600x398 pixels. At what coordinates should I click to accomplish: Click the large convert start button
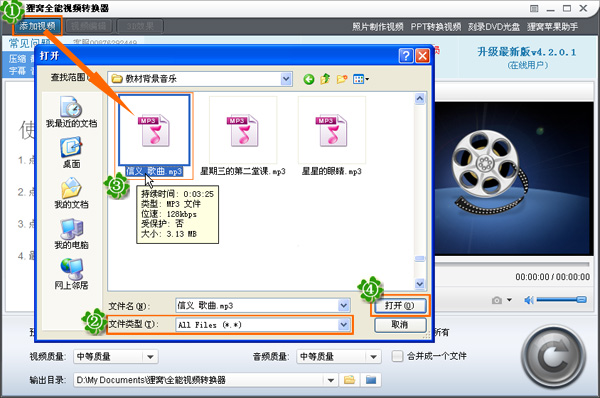[553, 356]
